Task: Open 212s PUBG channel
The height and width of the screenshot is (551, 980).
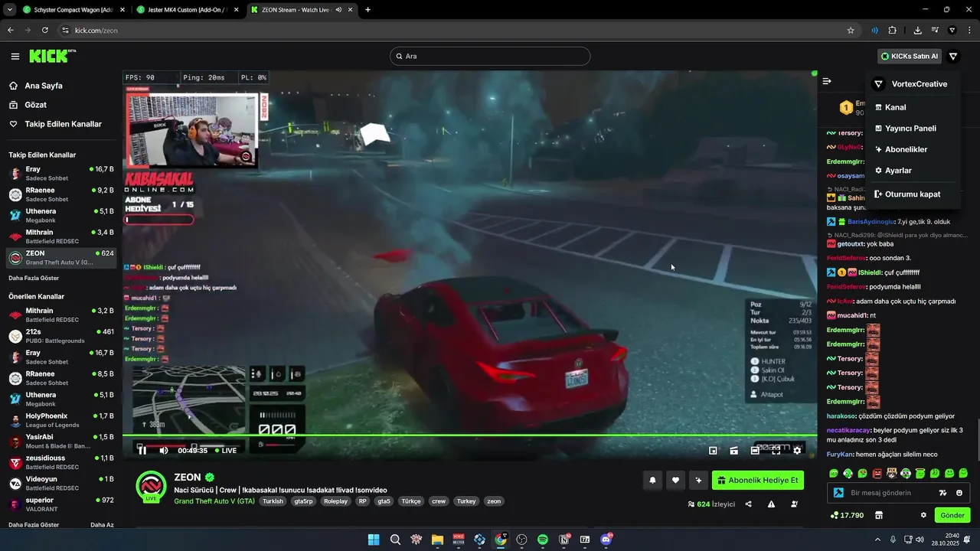Action: click(x=61, y=336)
